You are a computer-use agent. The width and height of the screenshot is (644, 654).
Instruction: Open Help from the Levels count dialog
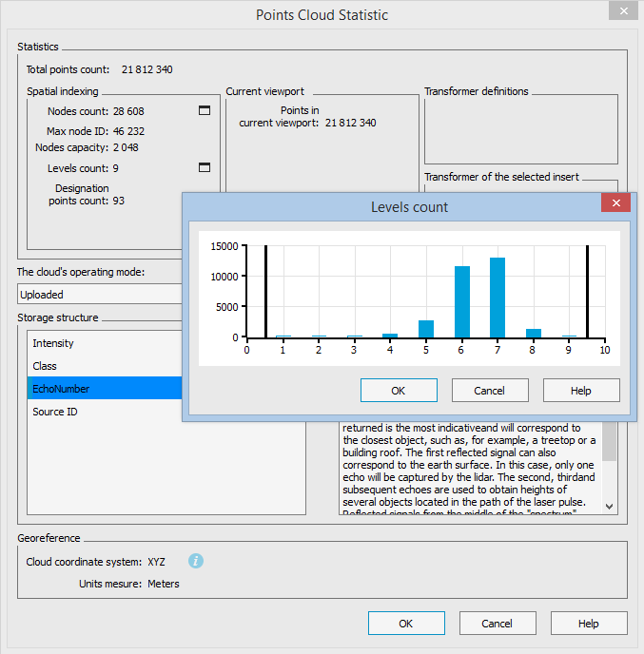580,391
